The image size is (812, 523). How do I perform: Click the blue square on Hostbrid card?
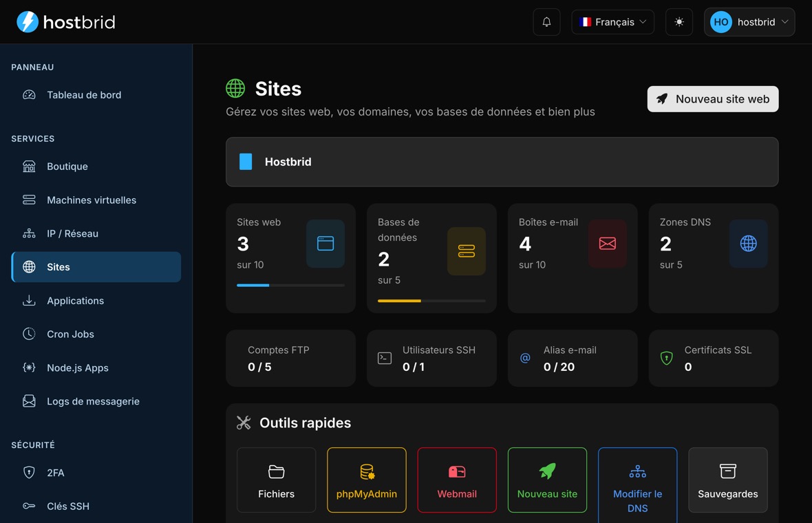(246, 162)
